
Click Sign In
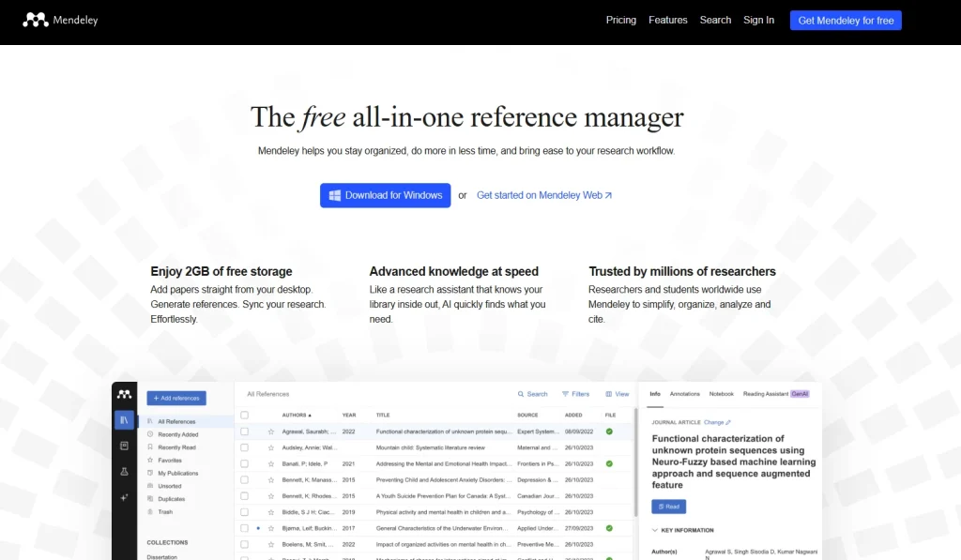coord(758,21)
